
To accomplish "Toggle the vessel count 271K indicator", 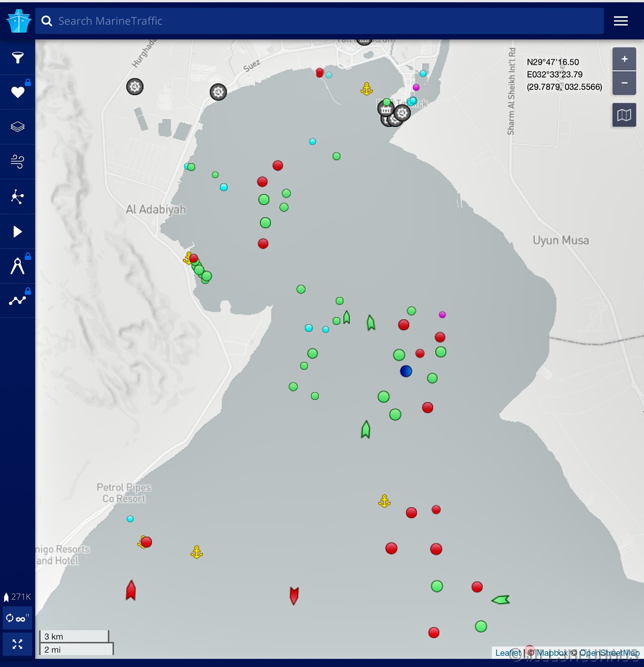I will point(17,597).
